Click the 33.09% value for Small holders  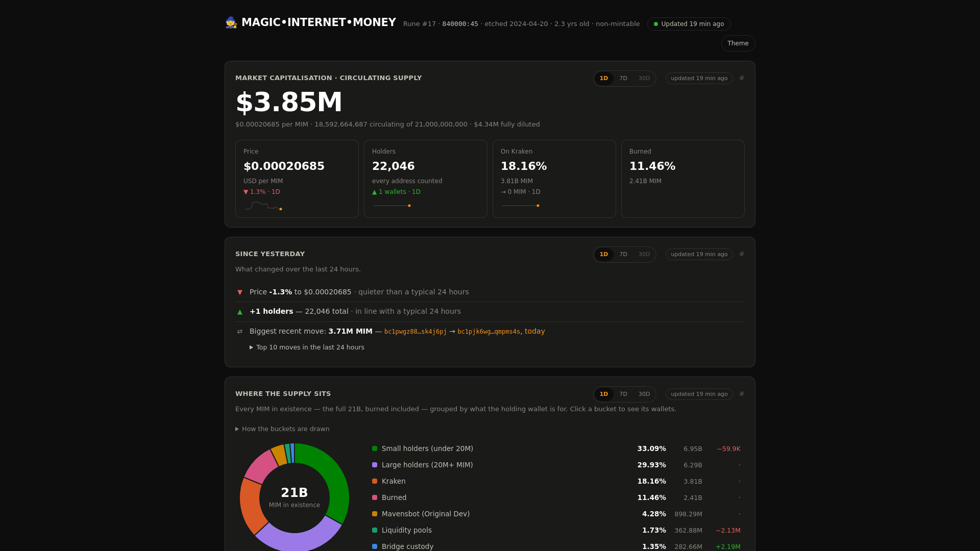click(x=652, y=449)
